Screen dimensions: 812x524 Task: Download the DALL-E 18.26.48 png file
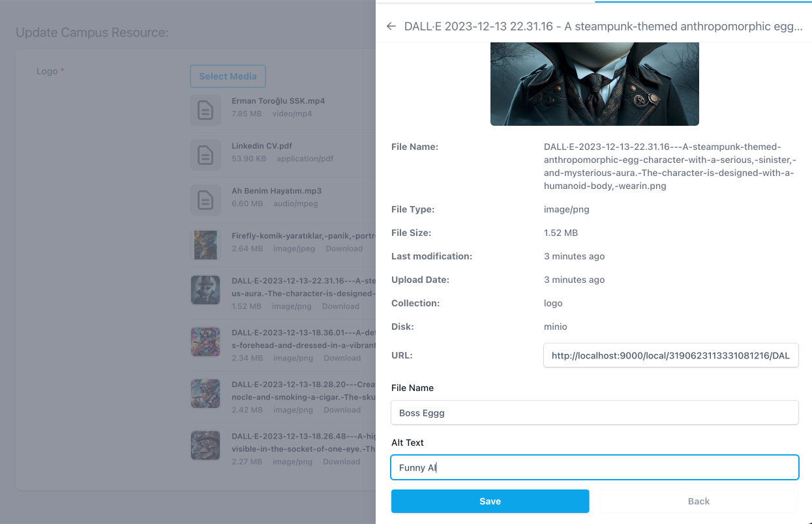(342, 461)
